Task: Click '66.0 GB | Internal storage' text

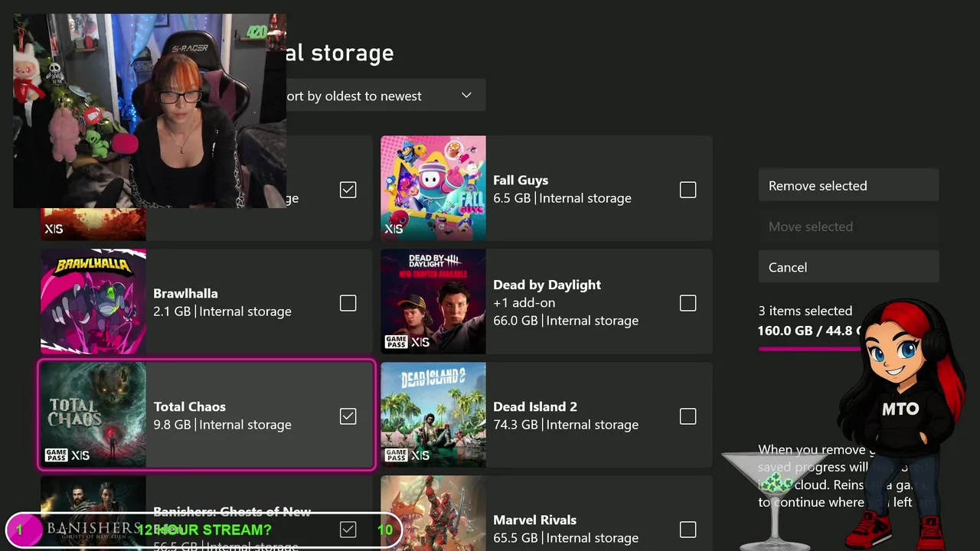Action: [x=566, y=321]
